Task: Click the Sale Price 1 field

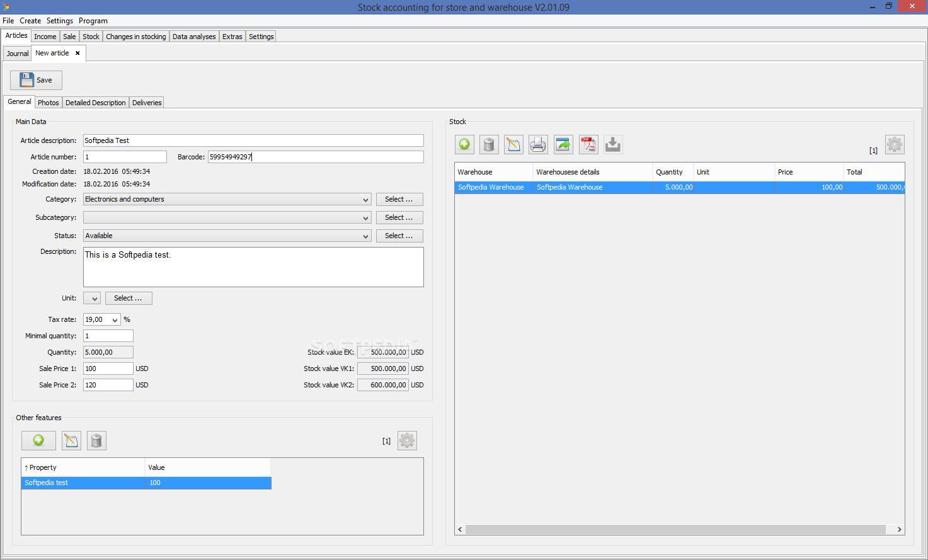Action: point(108,369)
